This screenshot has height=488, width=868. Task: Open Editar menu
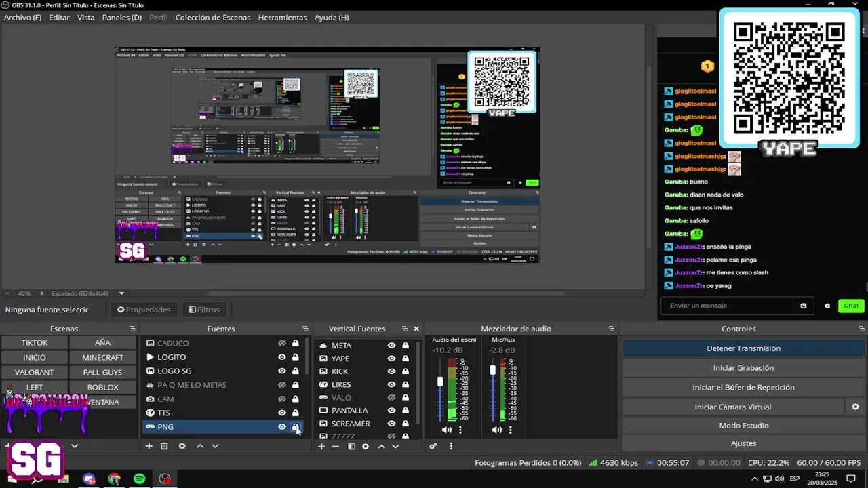tap(59, 17)
